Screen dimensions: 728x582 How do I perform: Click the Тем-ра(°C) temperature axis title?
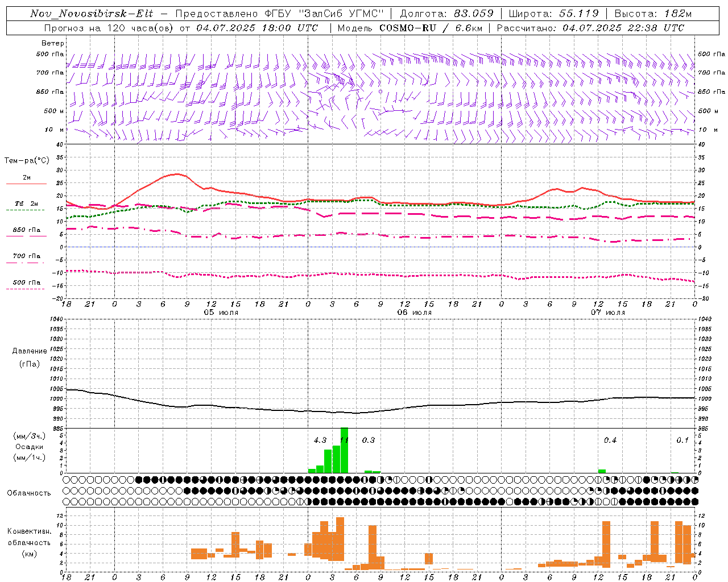click(x=27, y=161)
